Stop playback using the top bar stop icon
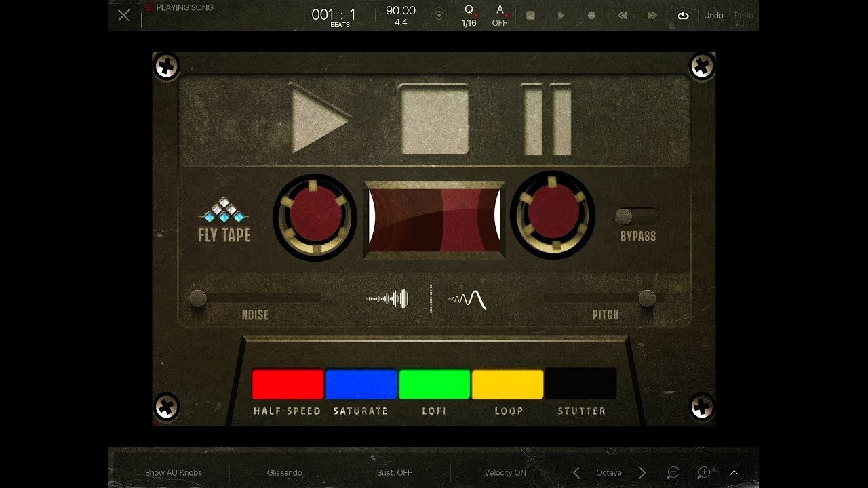 530,15
